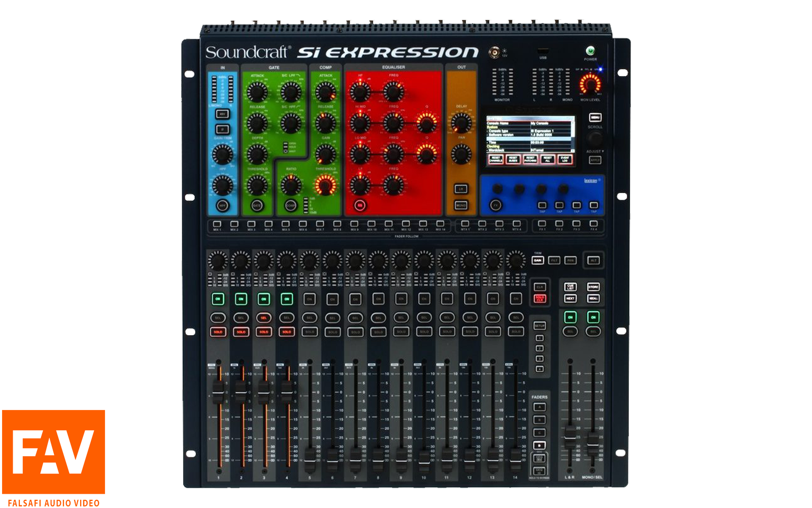This screenshot has height=508, width=812.
Task: Select PAN encoder mode button
Action: coord(570,260)
